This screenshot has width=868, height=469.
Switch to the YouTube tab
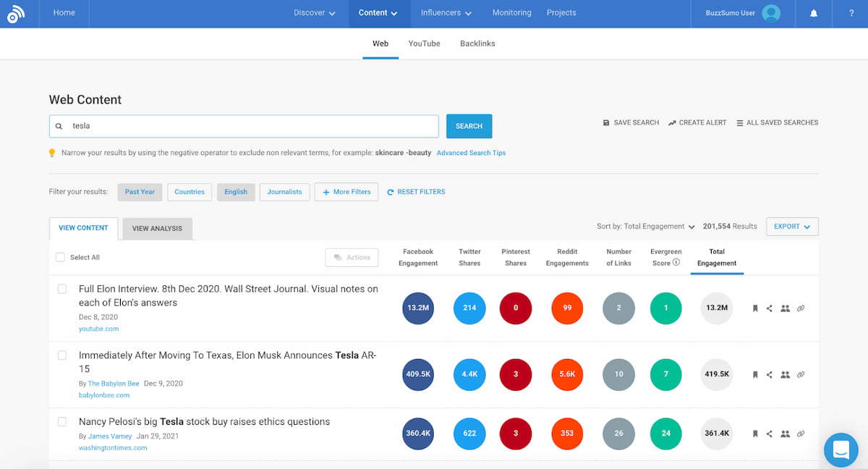pos(424,43)
